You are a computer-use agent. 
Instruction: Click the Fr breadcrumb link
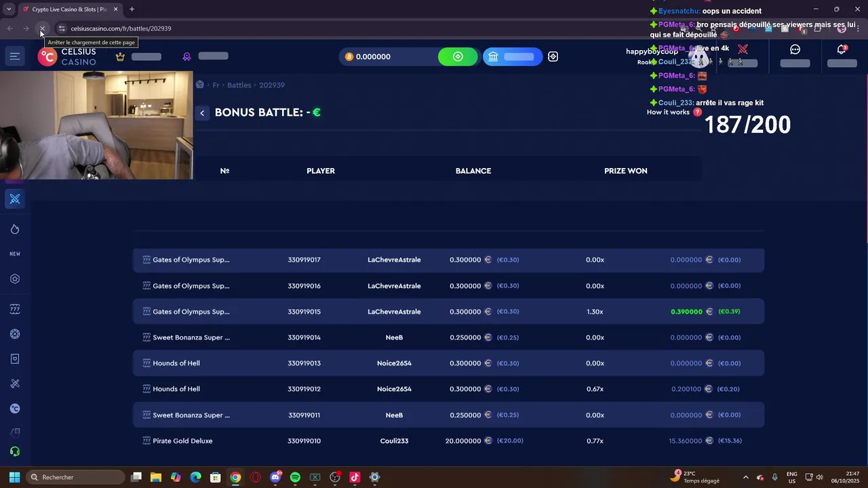pos(216,85)
